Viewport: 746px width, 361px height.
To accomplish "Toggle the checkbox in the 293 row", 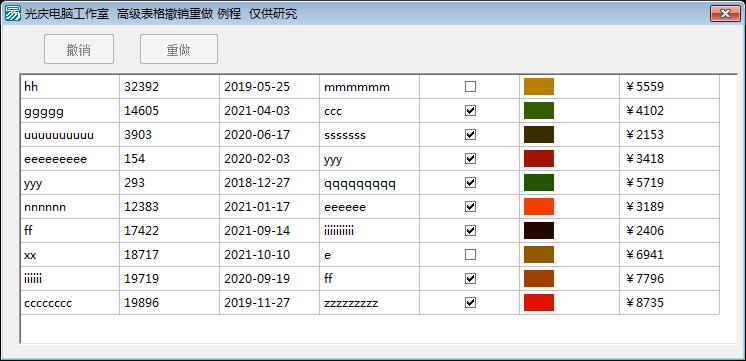I will click(470, 183).
